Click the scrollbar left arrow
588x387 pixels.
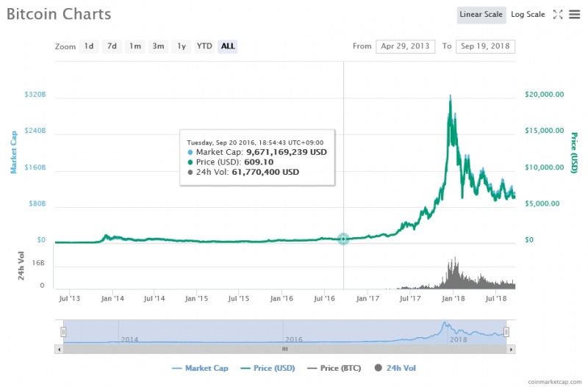pyautogui.click(x=59, y=350)
